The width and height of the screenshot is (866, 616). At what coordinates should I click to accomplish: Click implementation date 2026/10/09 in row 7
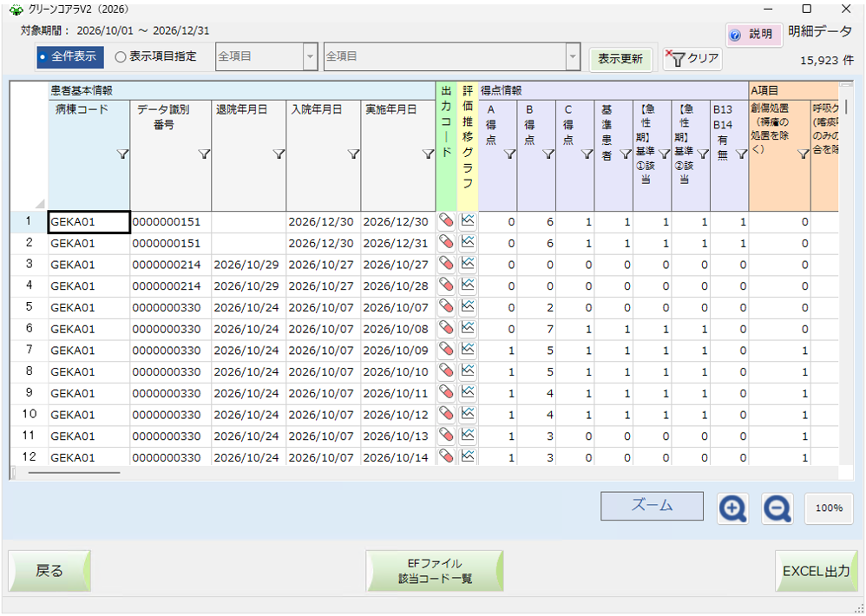click(x=397, y=351)
